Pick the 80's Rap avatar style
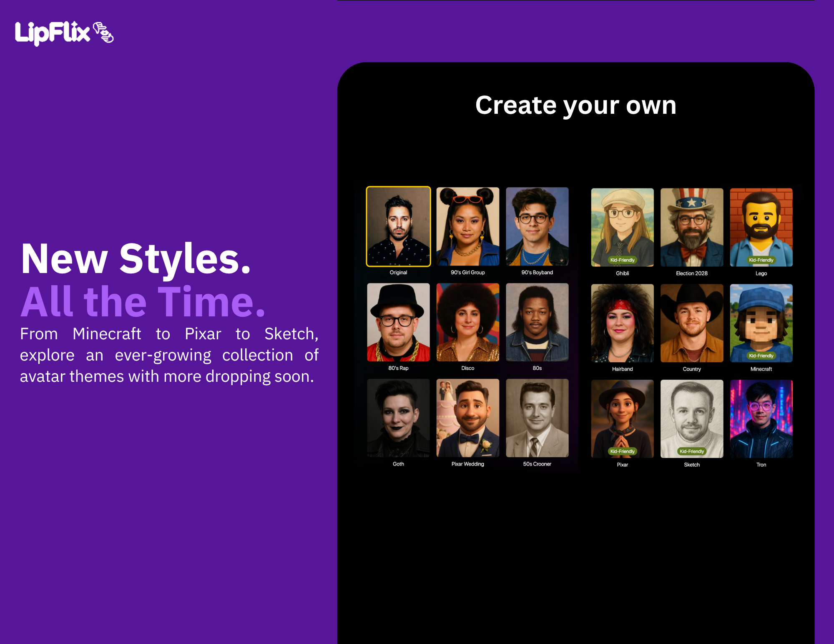The height and width of the screenshot is (644, 834). point(398,322)
